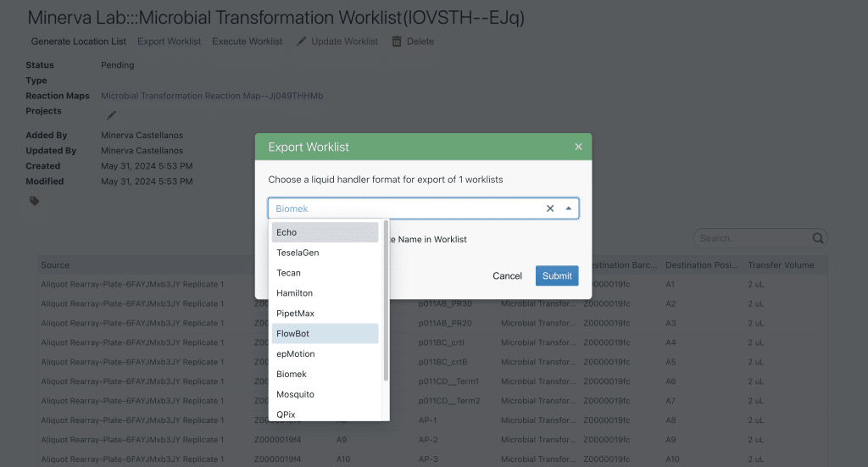Cancel the Export Worklist dialog
The width and height of the screenshot is (868, 467).
click(507, 275)
